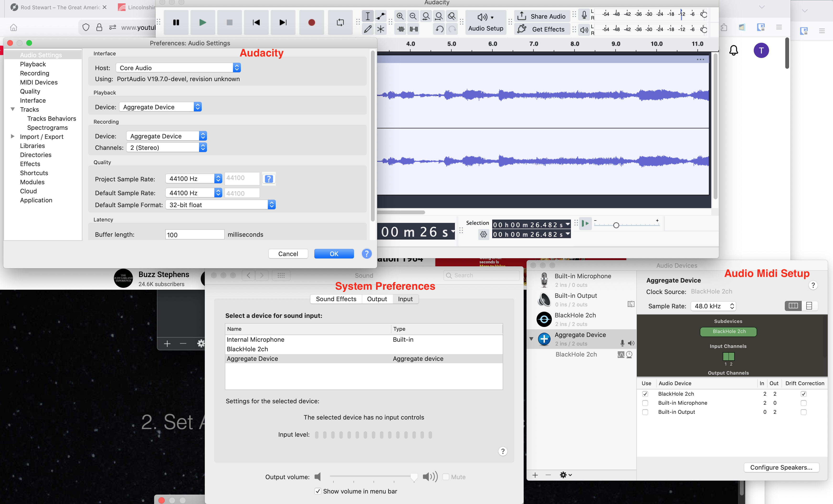The image size is (833, 504).
Task: Click the Zoom Out magnifier
Action: pos(413,16)
